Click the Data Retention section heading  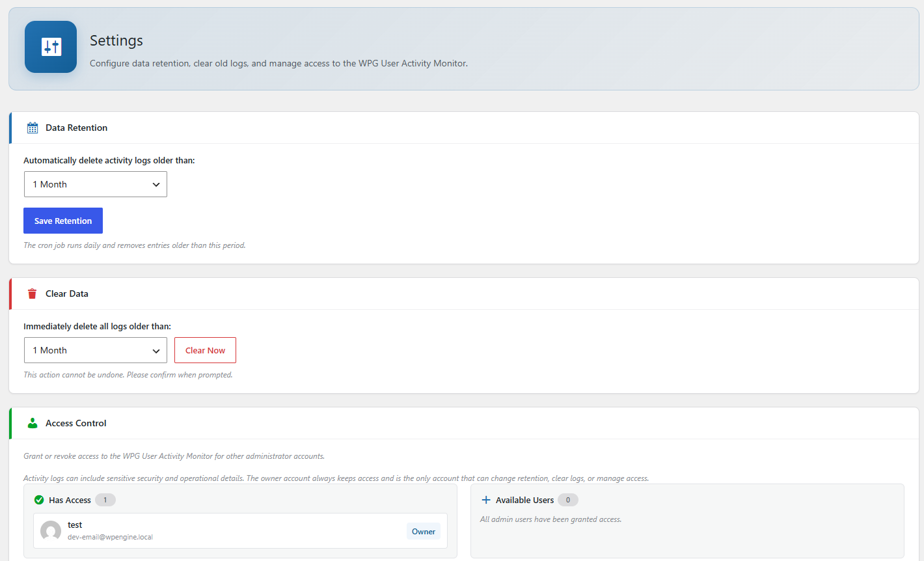[x=76, y=128]
